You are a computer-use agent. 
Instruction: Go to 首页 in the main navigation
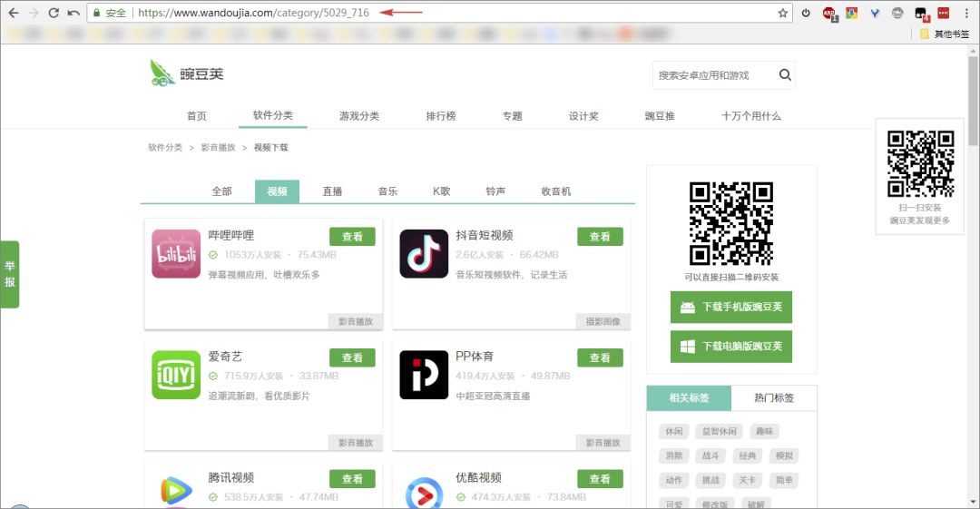tap(196, 116)
